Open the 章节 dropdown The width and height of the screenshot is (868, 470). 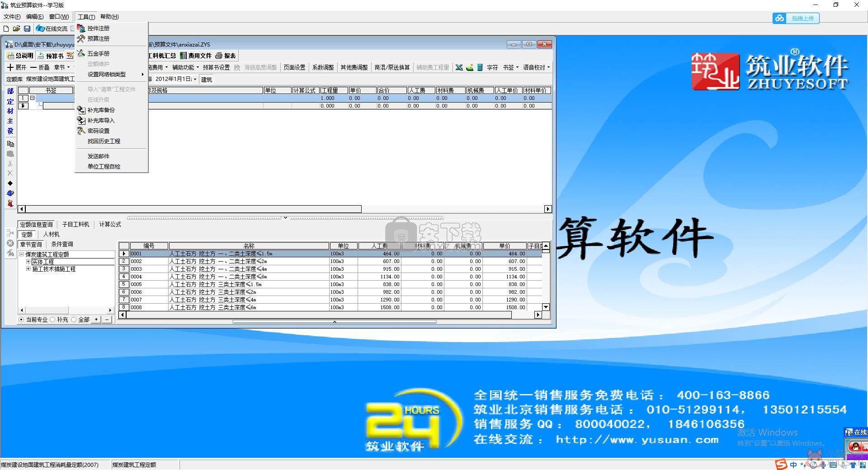tap(62, 67)
